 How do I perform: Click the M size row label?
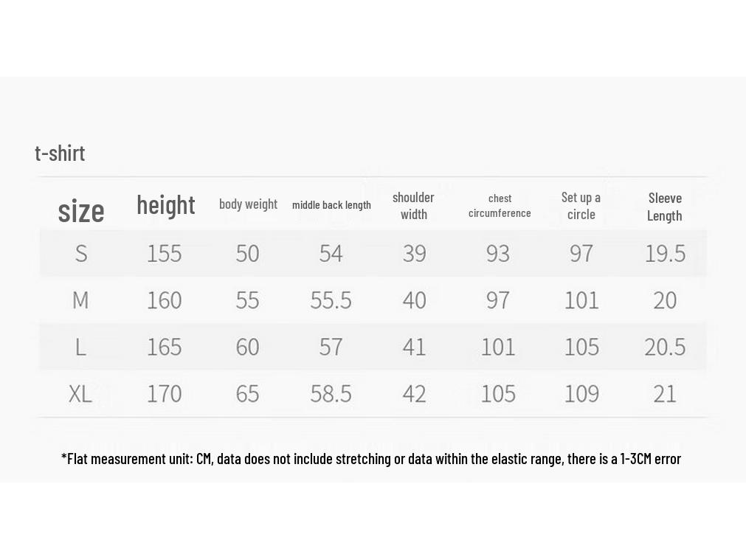(x=80, y=300)
